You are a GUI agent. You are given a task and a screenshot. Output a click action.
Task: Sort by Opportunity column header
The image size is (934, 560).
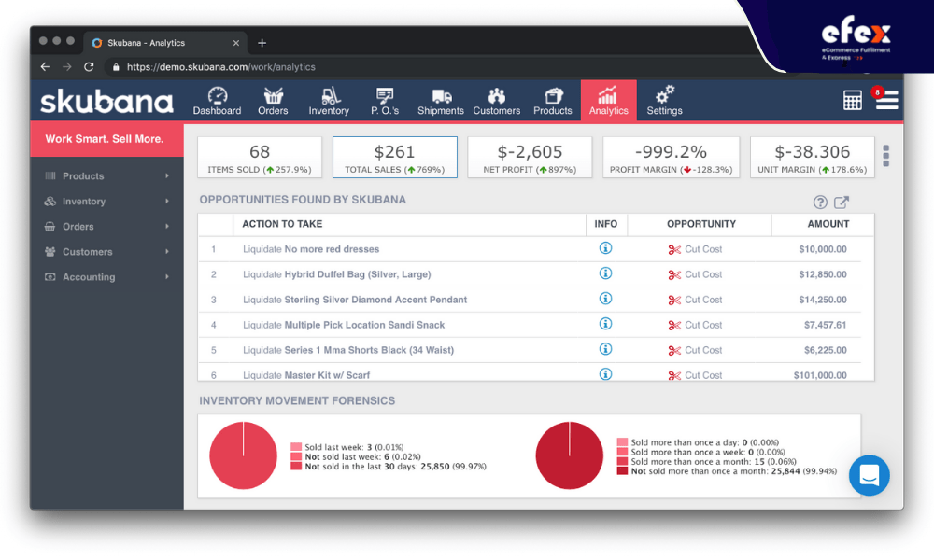pos(701,224)
